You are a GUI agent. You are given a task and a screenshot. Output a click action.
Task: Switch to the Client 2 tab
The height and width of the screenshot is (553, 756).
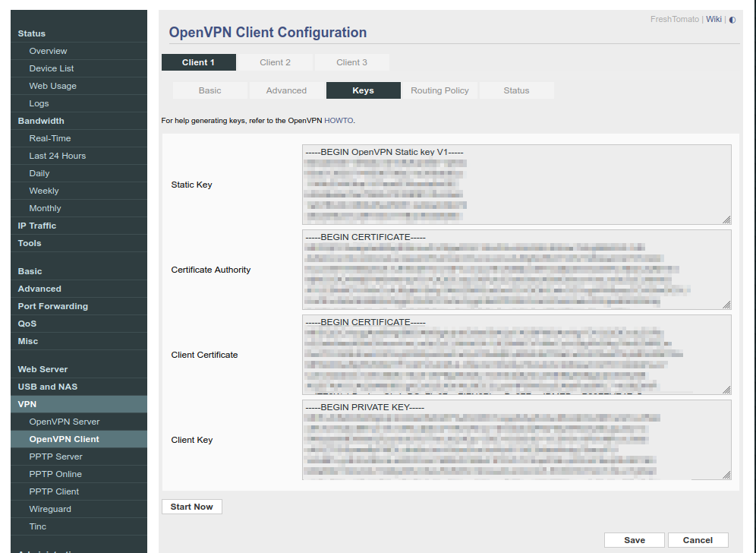(x=276, y=62)
